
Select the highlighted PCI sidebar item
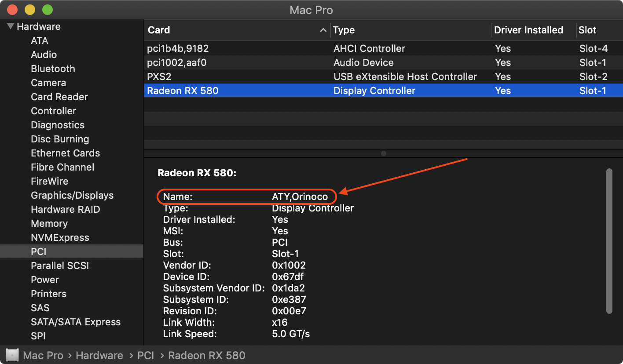coord(72,251)
